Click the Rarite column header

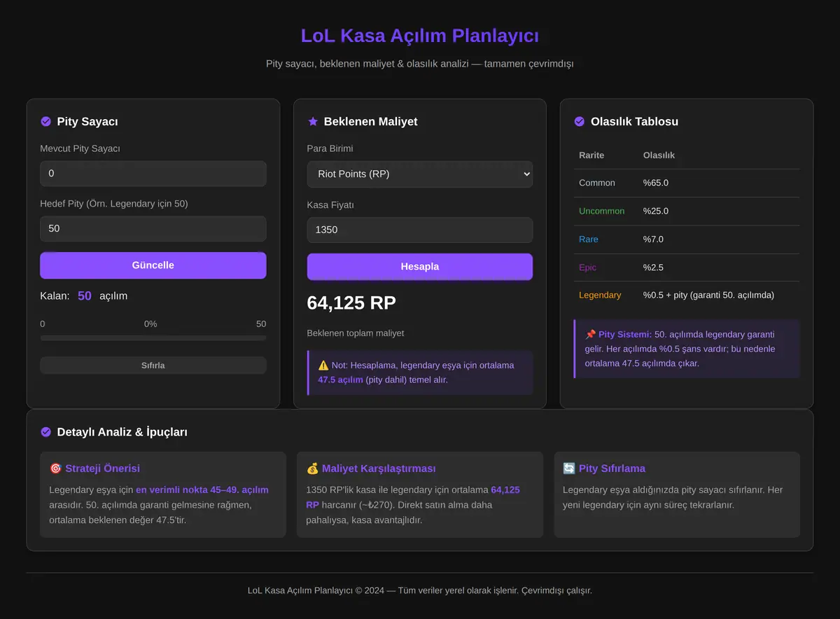tap(591, 155)
